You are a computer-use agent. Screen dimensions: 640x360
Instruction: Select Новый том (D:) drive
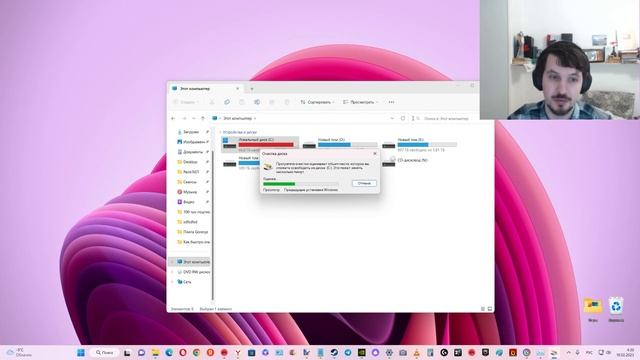(x=340, y=143)
